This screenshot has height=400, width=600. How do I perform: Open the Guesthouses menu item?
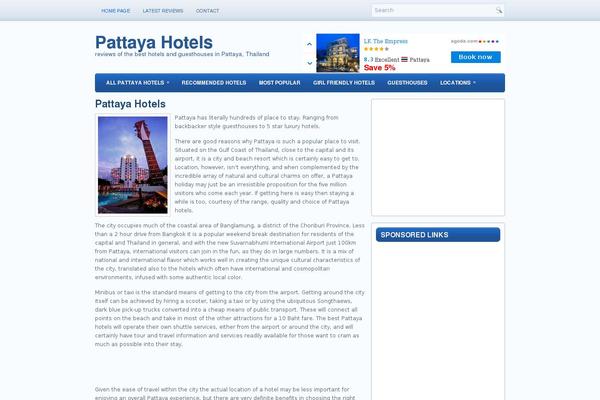pos(407,83)
